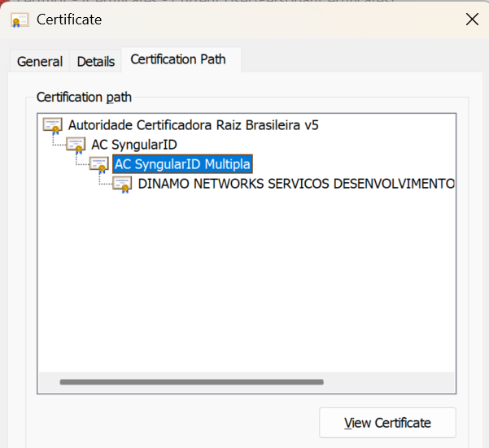
Task: Close the Certificate dialog window
Action: tap(471, 20)
